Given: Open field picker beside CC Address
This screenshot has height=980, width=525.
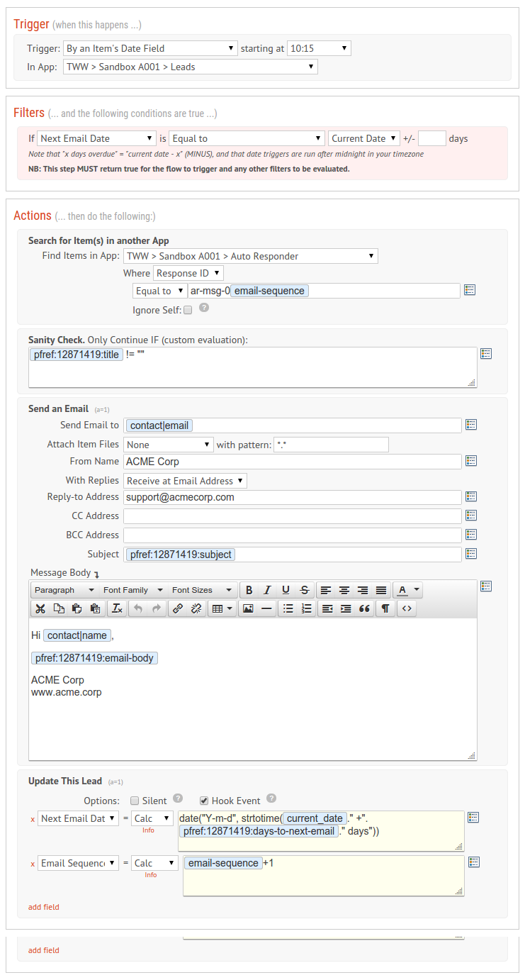Looking at the screenshot, I should click(471, 516).
